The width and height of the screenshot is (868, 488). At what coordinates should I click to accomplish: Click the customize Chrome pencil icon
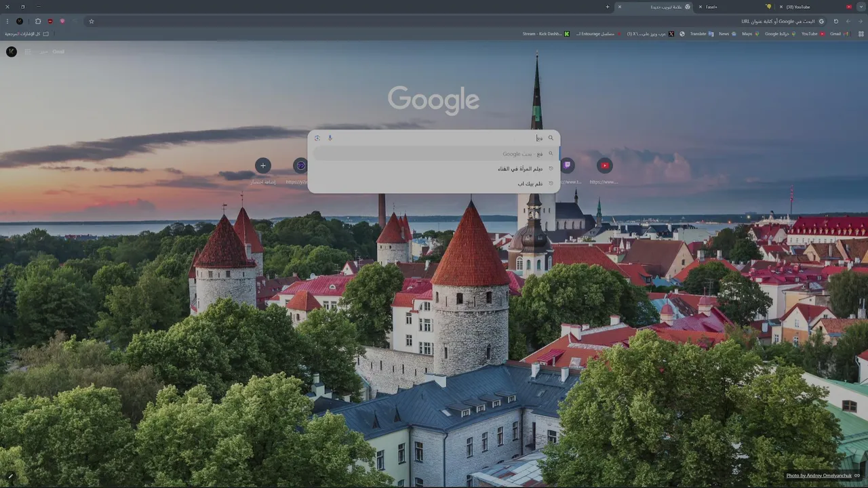pyautogui.click(x=10, y=476)
